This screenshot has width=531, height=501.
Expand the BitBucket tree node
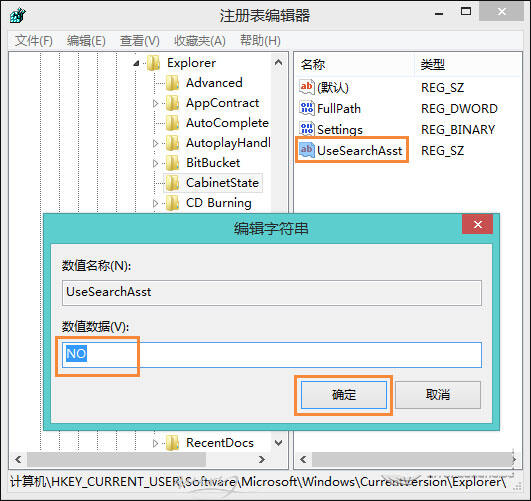click(155, 163)
